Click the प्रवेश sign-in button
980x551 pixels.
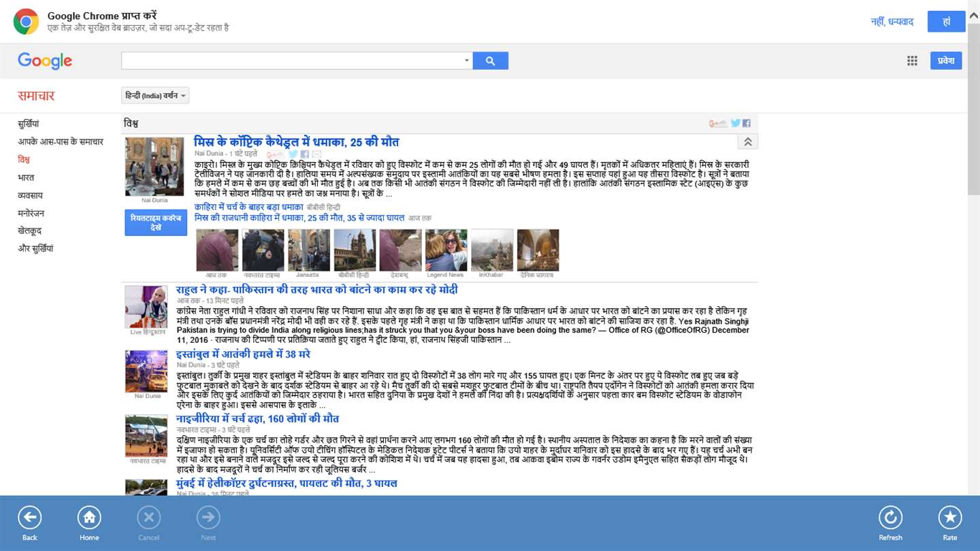pyautogui.click(x=946, y=61)
